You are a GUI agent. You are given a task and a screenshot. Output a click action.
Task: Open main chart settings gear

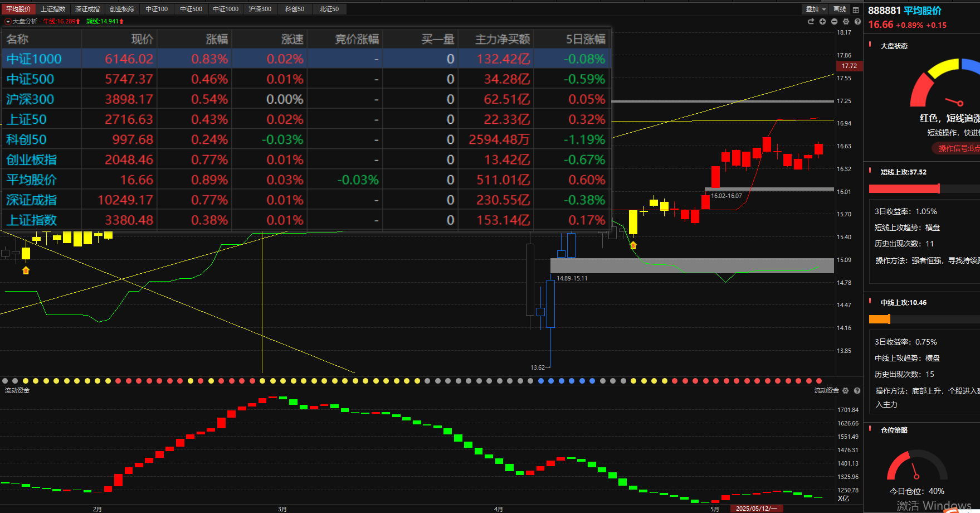(846, 21)
